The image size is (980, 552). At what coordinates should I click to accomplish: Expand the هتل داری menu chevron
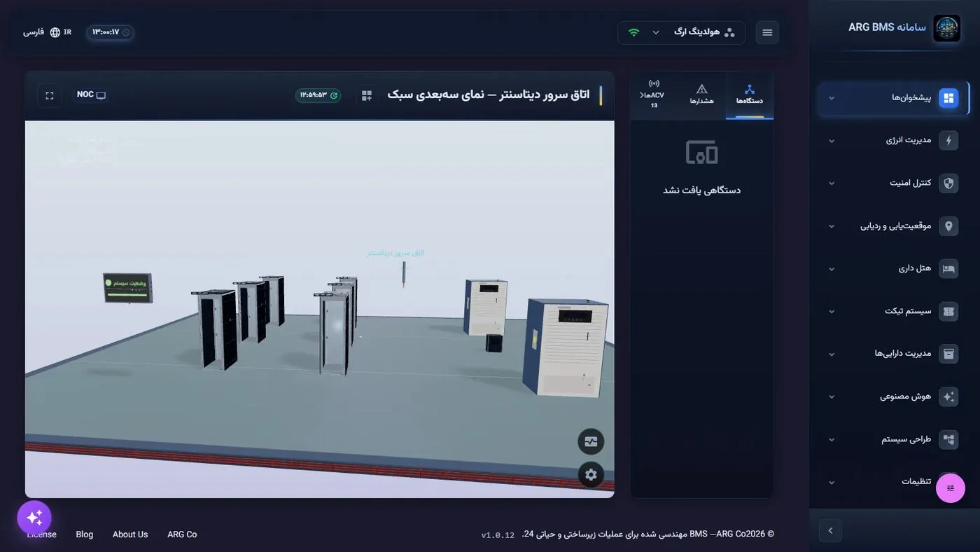click(832, 269)
